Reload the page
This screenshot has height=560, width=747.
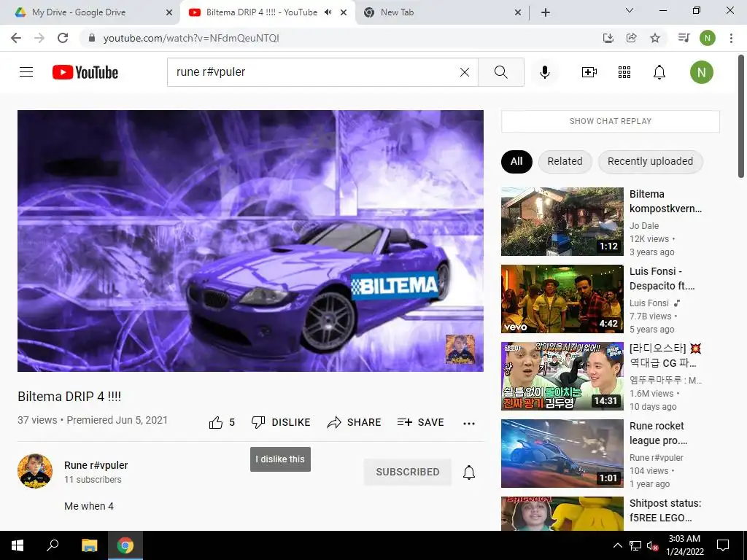[x=63, y=38]
